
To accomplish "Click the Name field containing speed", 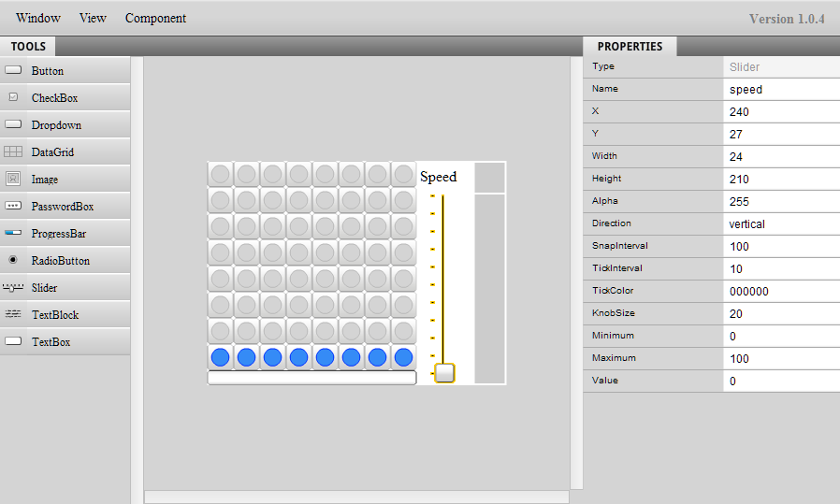I will click(x=782, y=90).
